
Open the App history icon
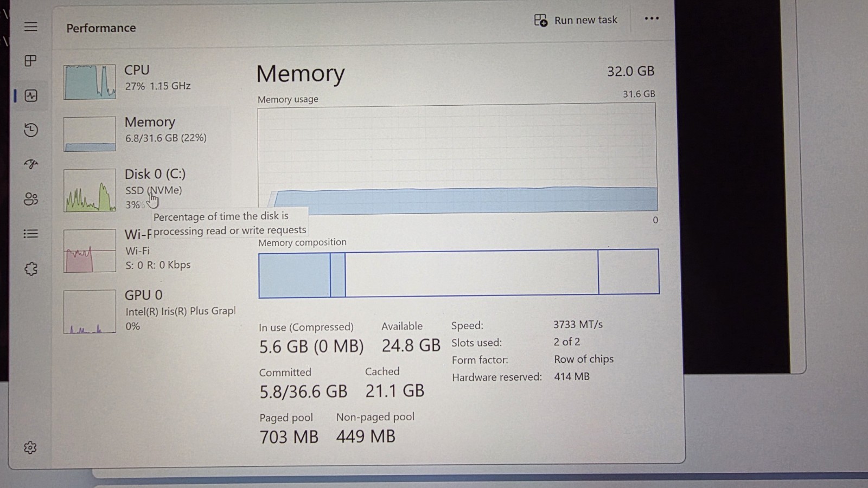[x=31, y=130]
